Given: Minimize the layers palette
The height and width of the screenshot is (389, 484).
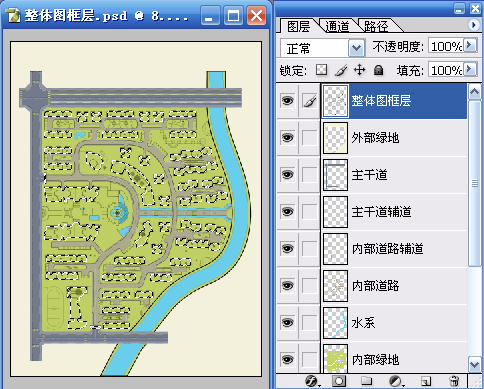Looking at the screenshot, I should point(459,8).
